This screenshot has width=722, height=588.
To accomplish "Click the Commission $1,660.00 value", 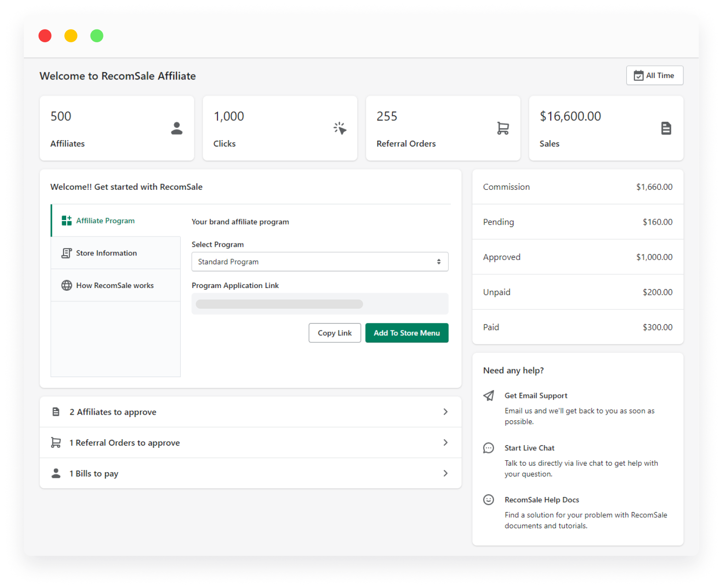I will 654,187.
